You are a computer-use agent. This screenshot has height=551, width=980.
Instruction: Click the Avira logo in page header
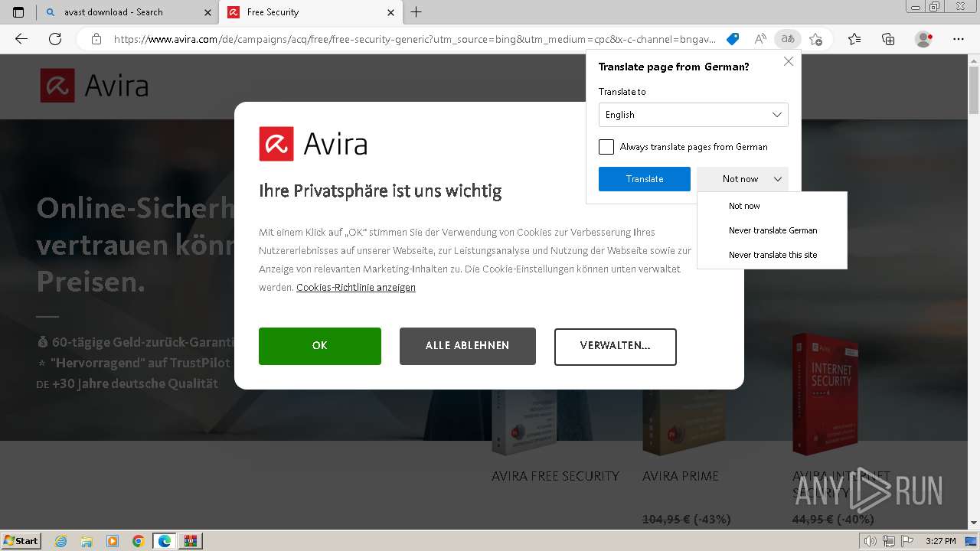(94, 86)
